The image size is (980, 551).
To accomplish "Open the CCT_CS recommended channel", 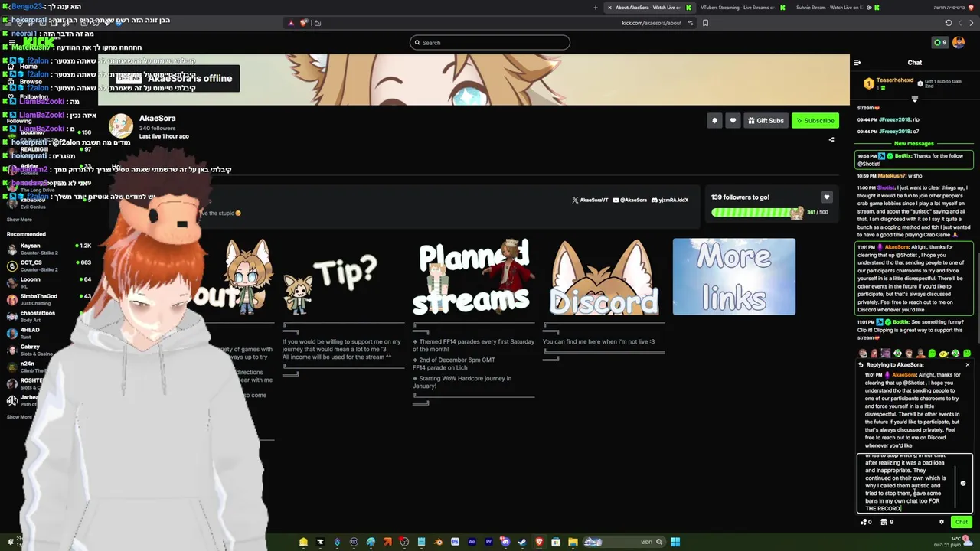I will click(49, 266).
